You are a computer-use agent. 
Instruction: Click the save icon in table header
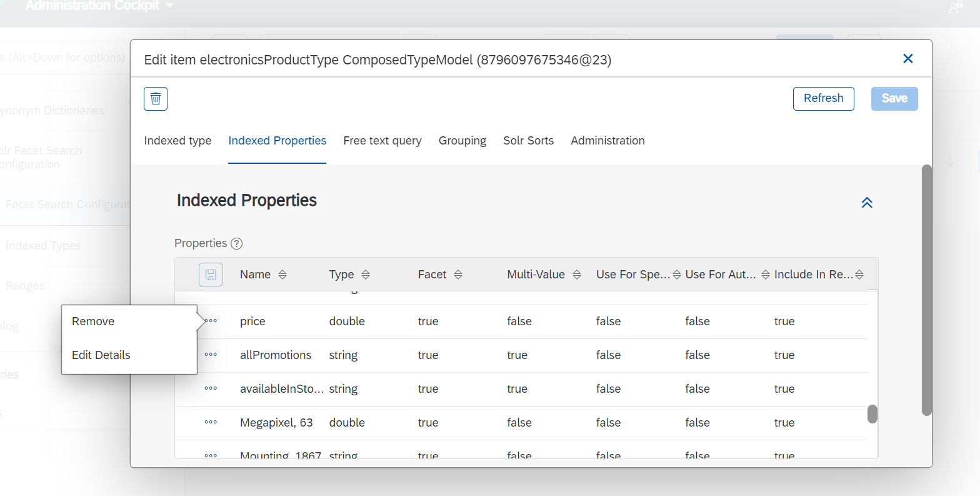point(211,275)
